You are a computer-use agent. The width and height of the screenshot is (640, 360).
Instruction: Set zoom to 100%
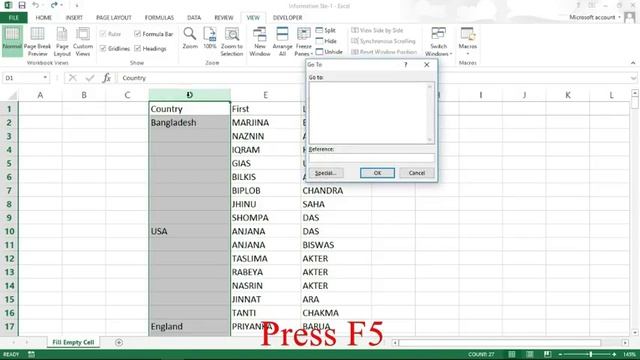pyautogui.click(x=210, y=38)
